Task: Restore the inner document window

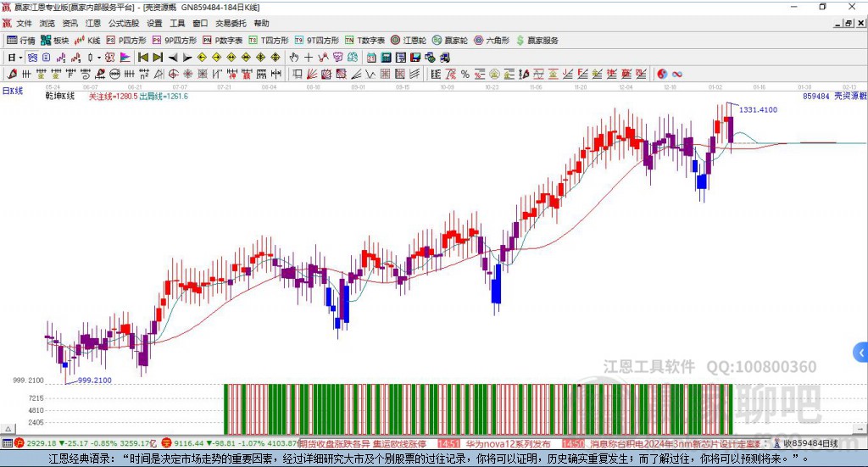Action: 849,23
